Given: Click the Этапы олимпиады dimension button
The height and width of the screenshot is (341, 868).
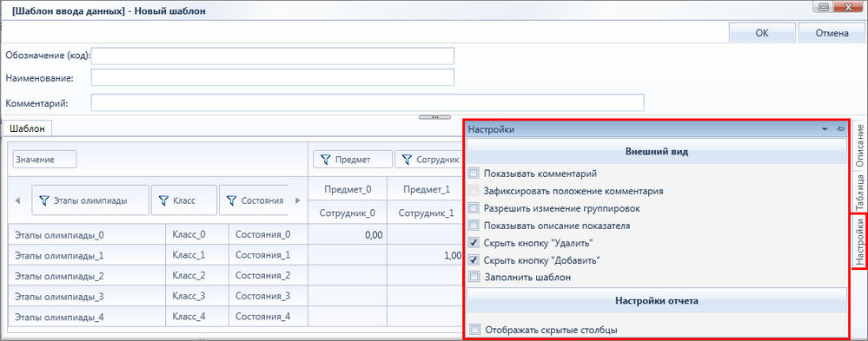Looking at the screenshot, I should 90,200.
